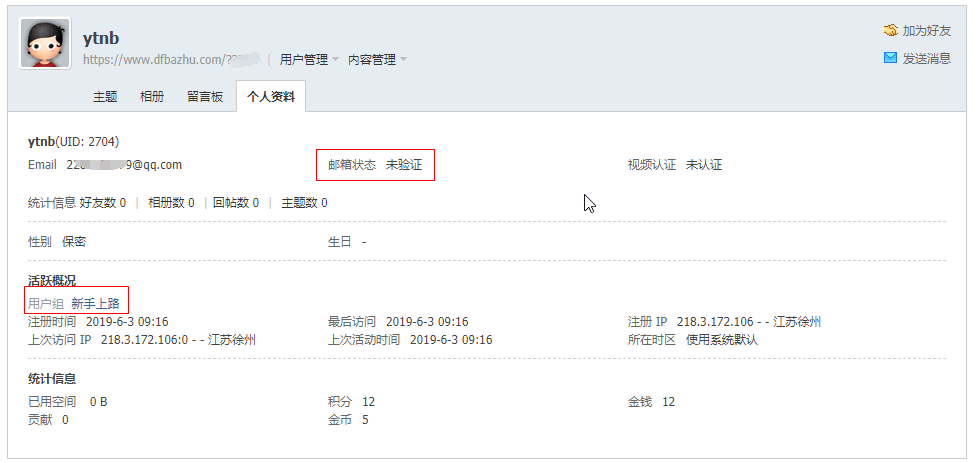
Task: Click the blue envelope message icon
Action: pos(890,58)
